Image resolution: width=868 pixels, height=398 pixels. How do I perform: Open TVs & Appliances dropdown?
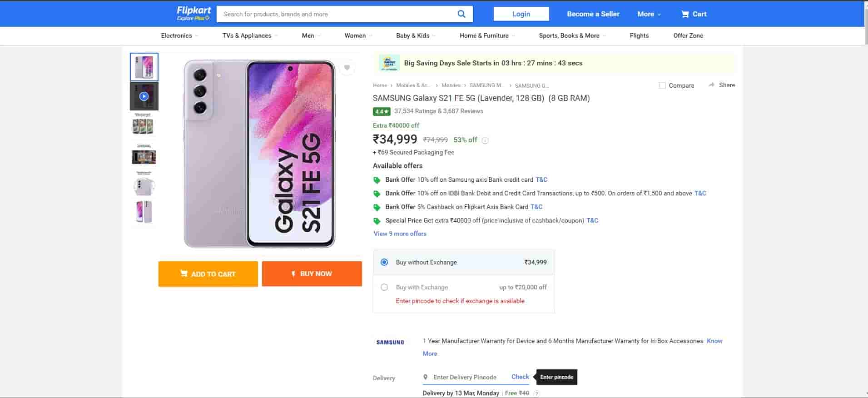pyautogui.click(x=250, y=35)
